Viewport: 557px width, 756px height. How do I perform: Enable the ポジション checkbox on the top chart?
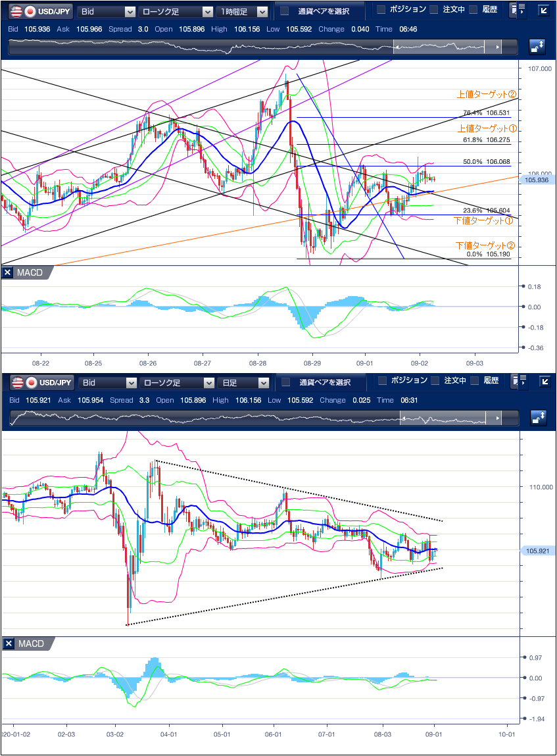381,10
